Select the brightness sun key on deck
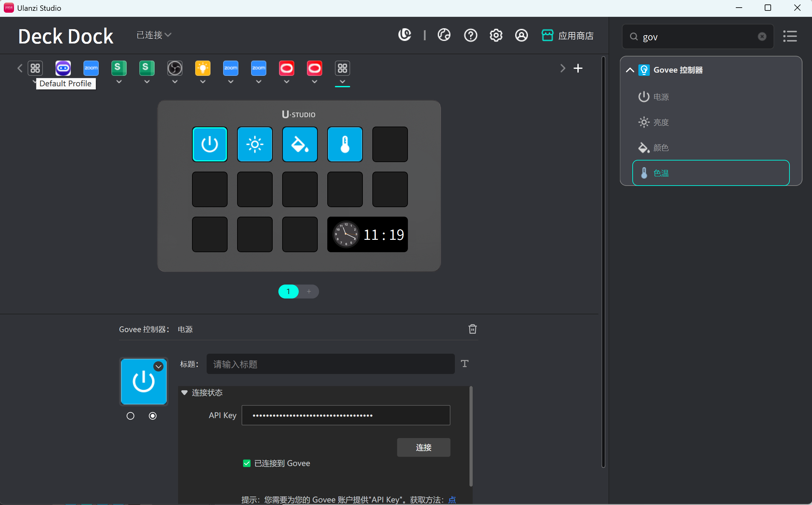The width and height of the screenshot is (812, 505). [255, 144]
